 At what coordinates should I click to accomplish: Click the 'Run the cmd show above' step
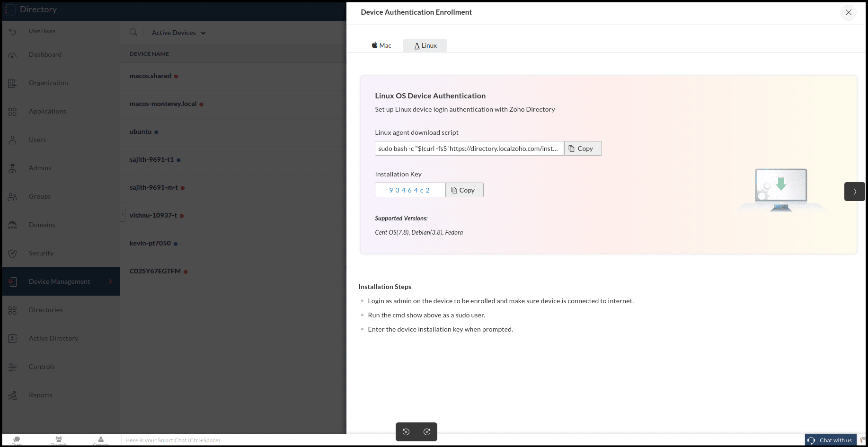pyautogui.click(x=426, y=316)
